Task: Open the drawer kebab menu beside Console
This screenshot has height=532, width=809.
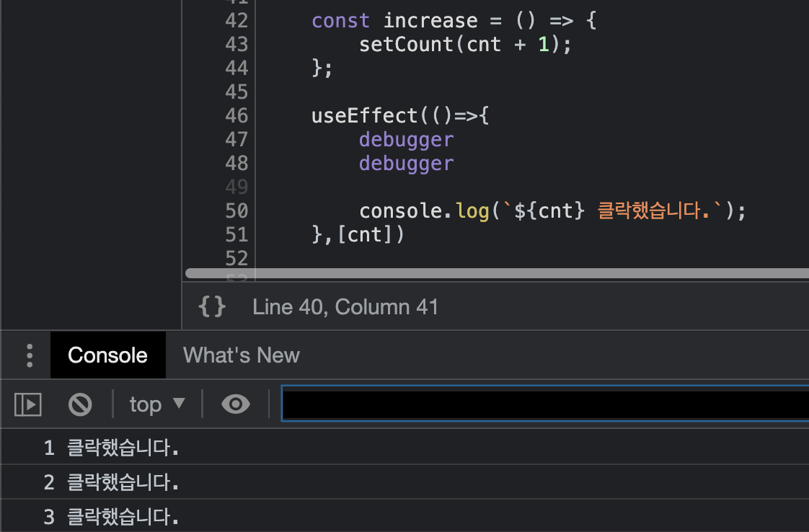Action: click(27, 354)
